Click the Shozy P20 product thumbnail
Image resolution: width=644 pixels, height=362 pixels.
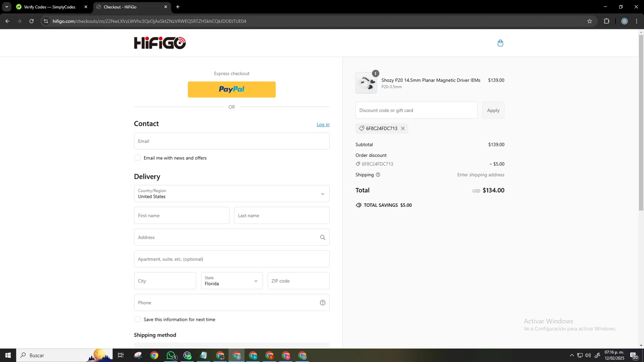click(366, 83)
